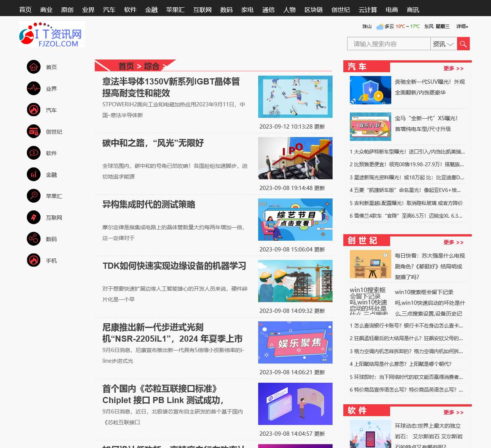This screenshot has width=491, height=448.
Task: Select 区块链 in the top navigation
Action: [x=313, y=10]
